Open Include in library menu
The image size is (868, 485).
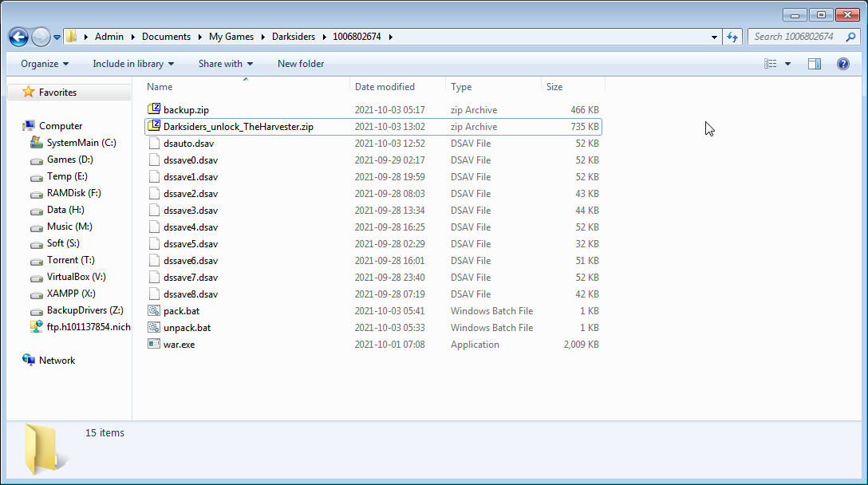click(x=133, y=64)
